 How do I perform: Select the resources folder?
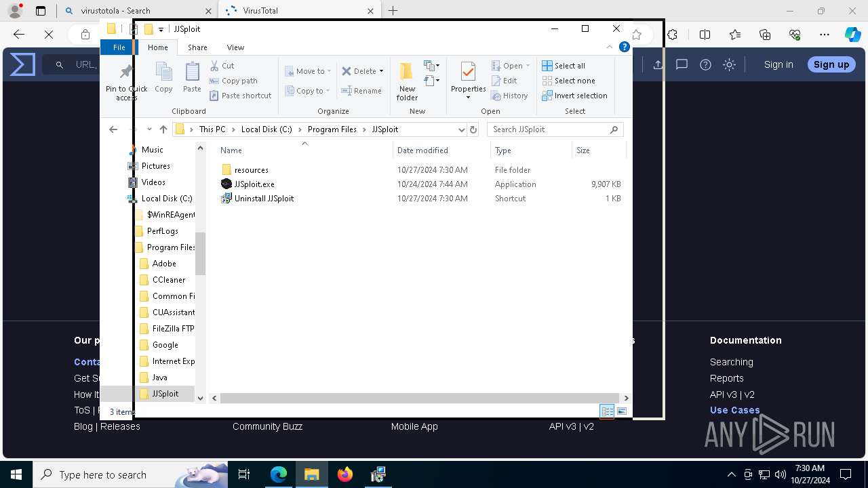pos(252,170)
